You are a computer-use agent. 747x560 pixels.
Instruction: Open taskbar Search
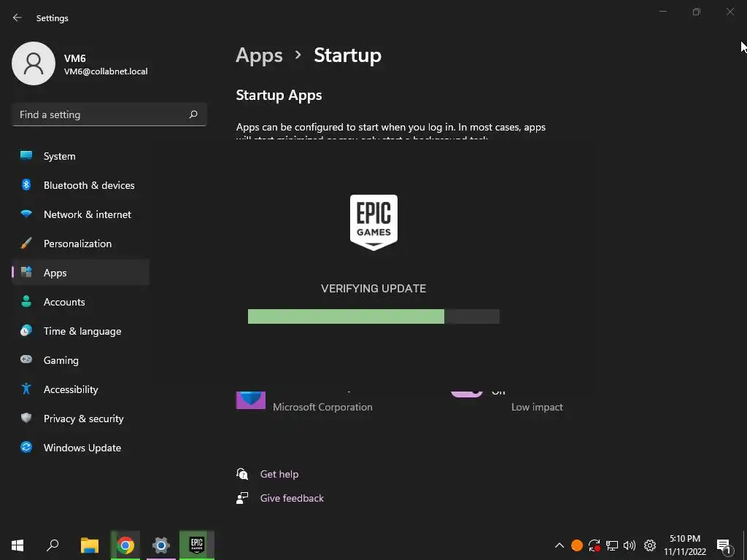point(53,545)
